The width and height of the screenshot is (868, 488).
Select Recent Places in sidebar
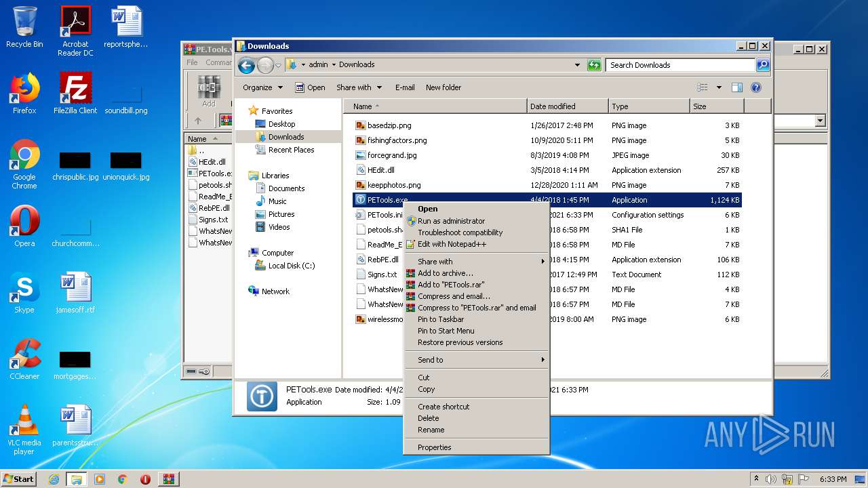291,150
